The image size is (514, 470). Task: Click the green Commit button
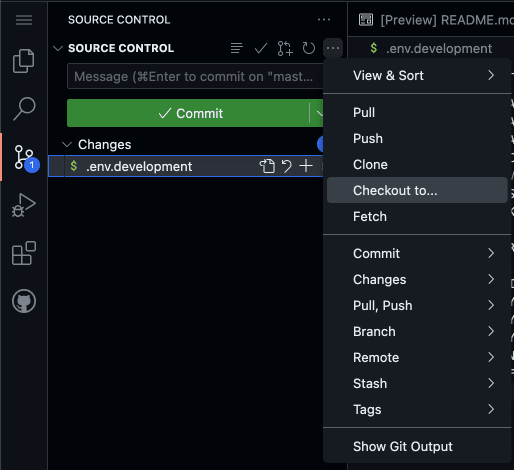coord(188,113)
